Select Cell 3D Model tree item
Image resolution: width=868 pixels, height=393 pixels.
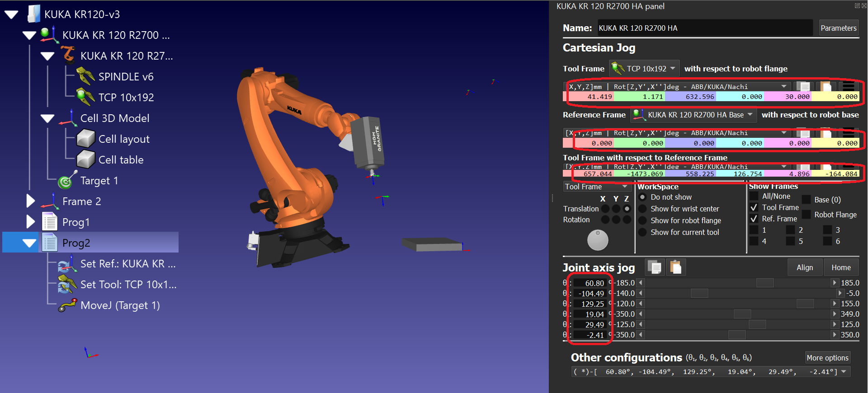(x=115, y=118)
